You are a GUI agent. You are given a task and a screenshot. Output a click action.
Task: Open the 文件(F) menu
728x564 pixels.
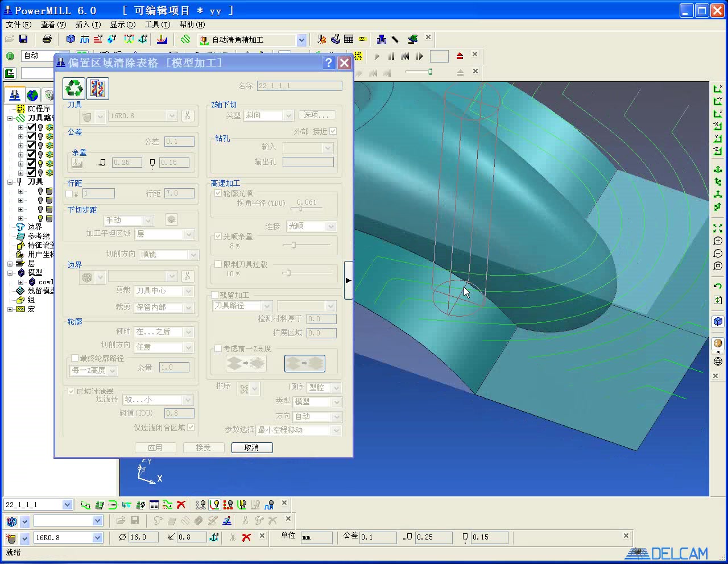point(19,24)
